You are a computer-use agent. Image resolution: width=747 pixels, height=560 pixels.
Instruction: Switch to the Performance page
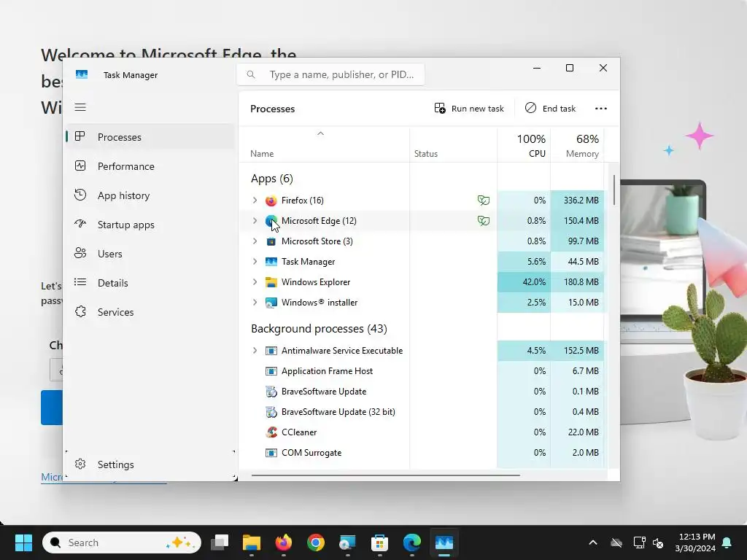(150, 166)
